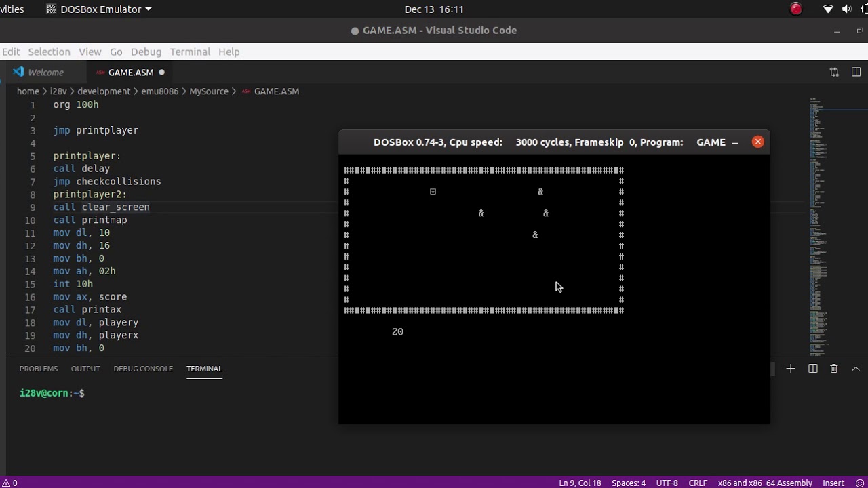Click 'CRLF' end-of-line setting

click(x=698, y=483)
